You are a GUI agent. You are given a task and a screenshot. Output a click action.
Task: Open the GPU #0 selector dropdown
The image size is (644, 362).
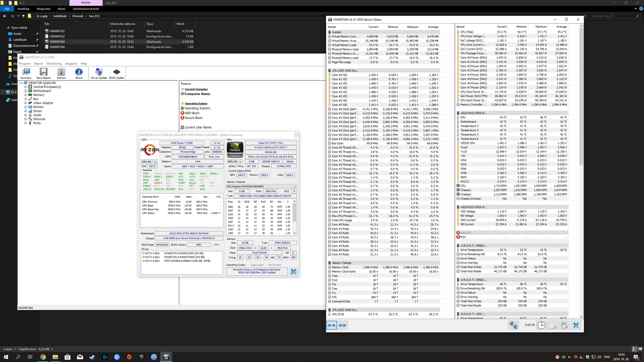coord(235,162)
